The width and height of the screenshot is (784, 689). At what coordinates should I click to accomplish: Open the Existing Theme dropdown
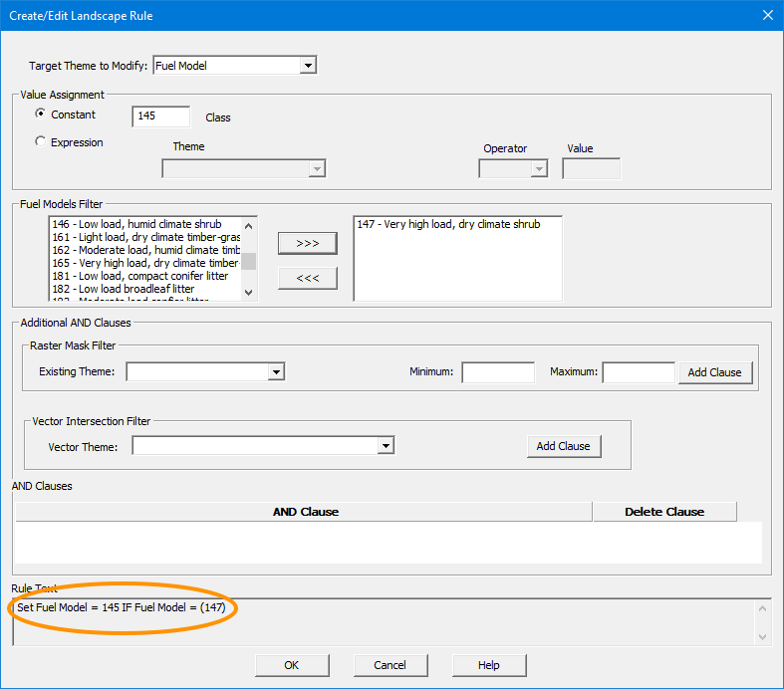276,371
